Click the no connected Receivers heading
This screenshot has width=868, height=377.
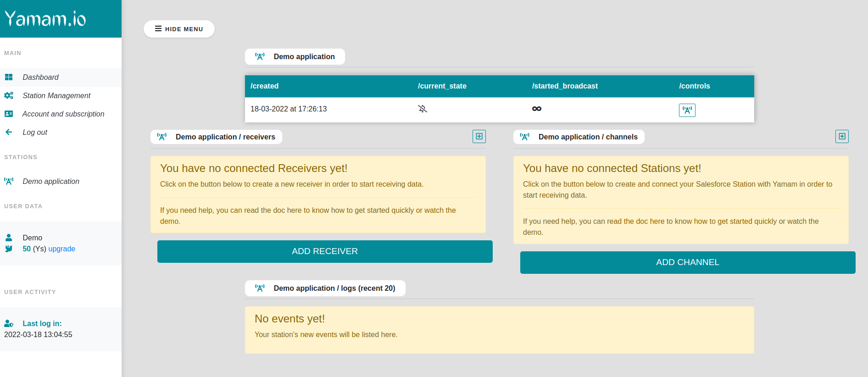click(254, 168)
